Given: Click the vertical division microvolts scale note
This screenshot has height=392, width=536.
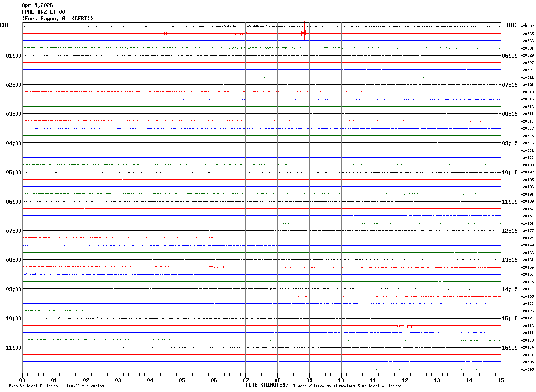Looking at the screenshot, I should click(x=56, y=386).
